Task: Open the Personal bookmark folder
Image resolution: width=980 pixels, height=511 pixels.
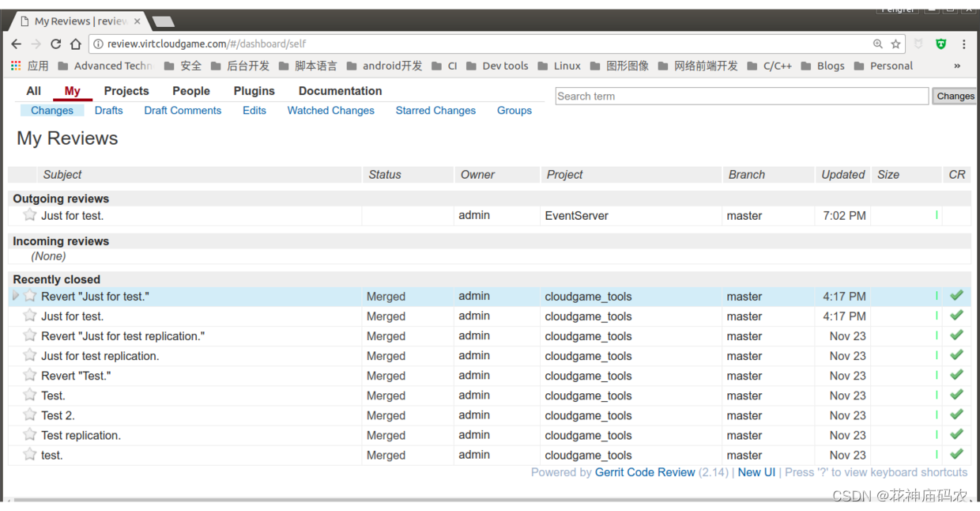Action: click(883, 66)
